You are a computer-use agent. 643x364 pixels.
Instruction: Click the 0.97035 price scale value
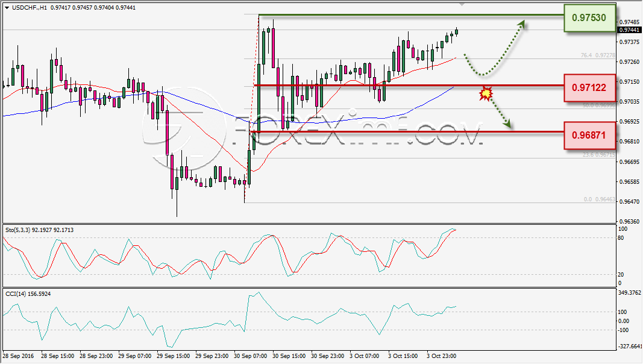pyautogui.click(x=629, y=101)
